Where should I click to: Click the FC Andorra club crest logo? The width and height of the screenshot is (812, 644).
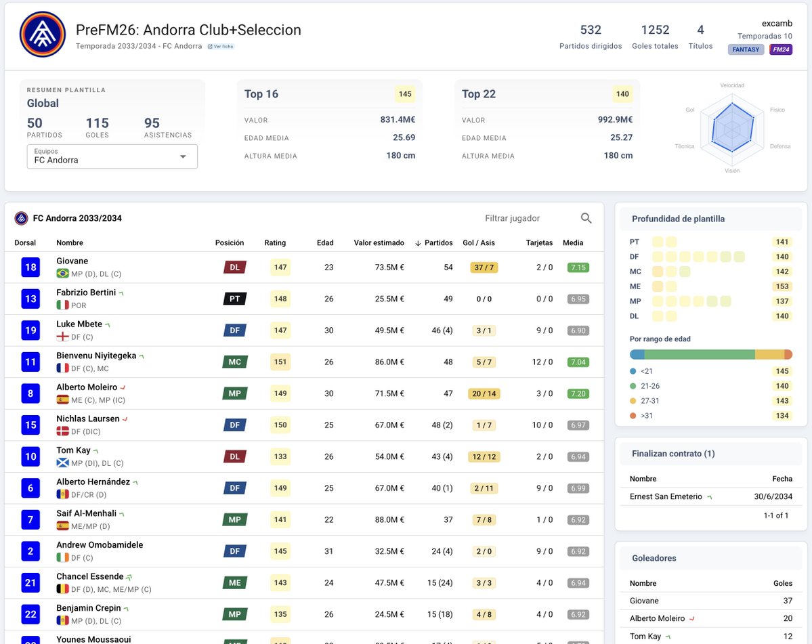pos(43,34)
